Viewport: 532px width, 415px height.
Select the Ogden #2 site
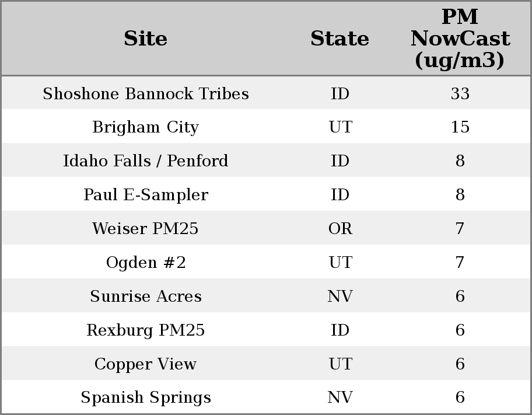click(x=146, y=263)
